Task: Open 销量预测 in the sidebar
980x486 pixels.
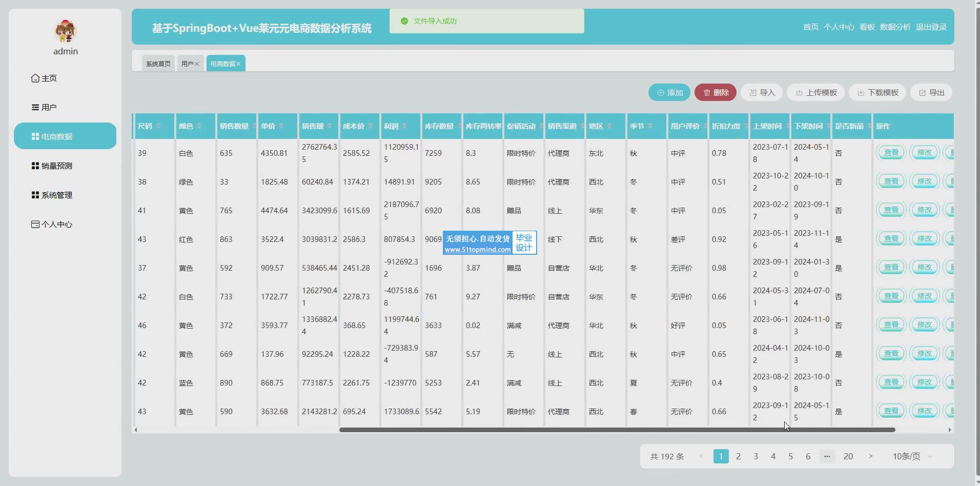Action: [56, 166]
